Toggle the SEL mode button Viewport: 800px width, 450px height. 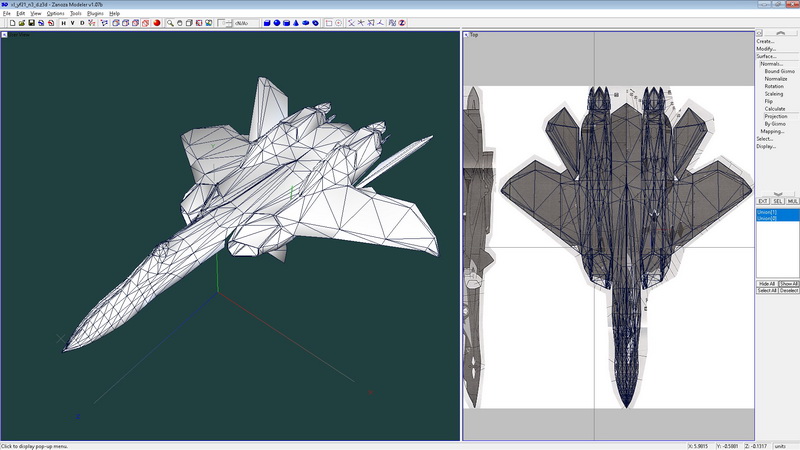tap(777, 201)
